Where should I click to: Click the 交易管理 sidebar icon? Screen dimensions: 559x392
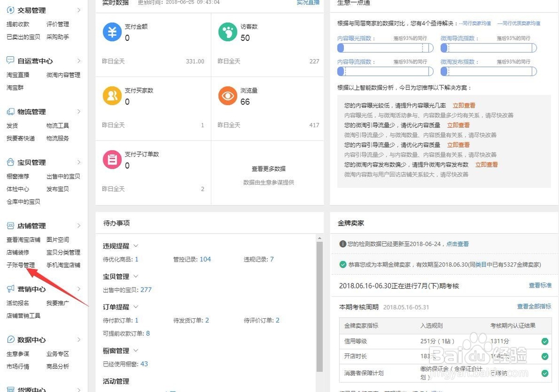click(x=10, y=10)
